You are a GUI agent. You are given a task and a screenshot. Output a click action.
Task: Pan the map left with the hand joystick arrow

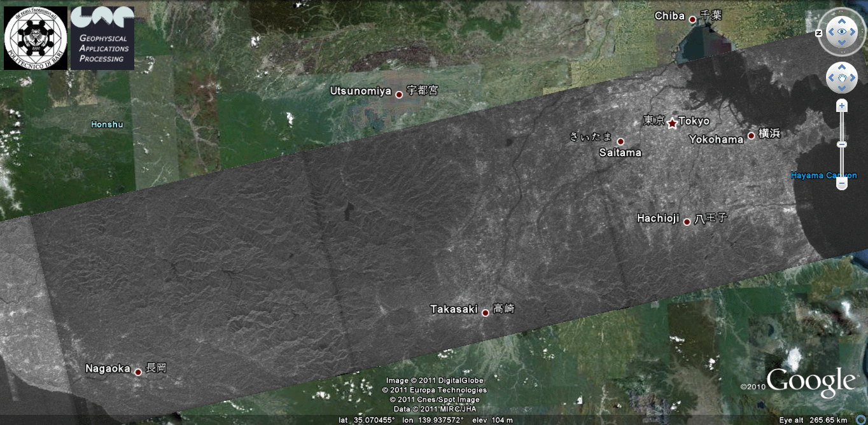point(831,78)
